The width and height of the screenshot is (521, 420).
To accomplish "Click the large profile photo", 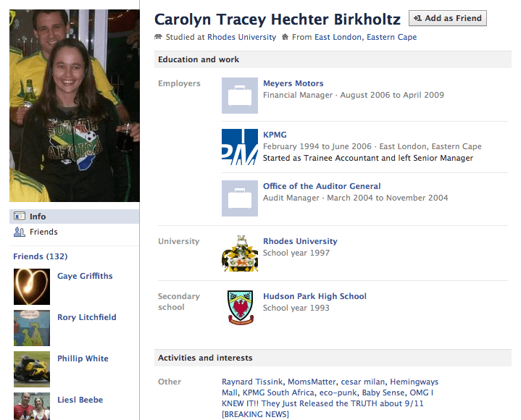I will pyautogui.click(x=75, y=106).
